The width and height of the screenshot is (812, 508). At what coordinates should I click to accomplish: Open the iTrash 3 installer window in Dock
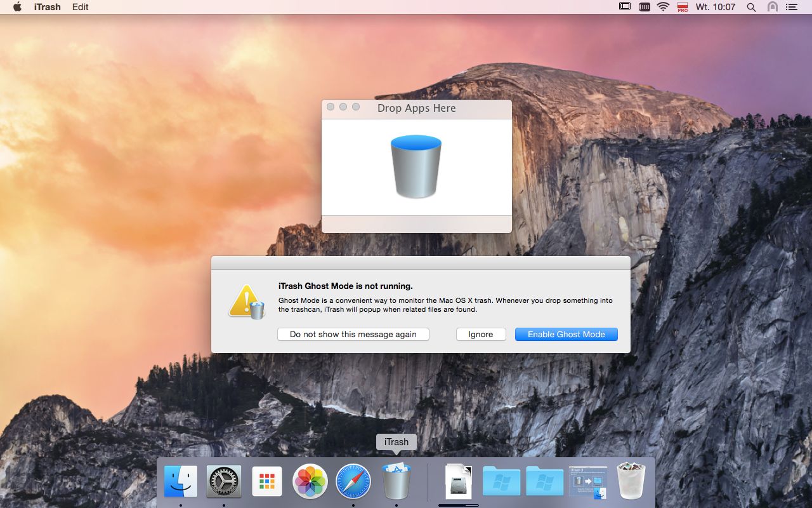coord(588,482)
